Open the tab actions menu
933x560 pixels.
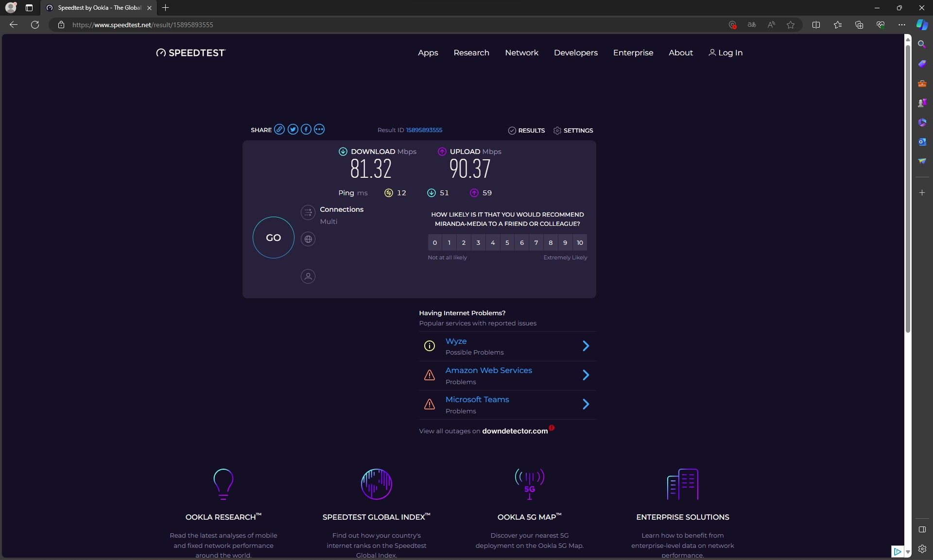[29, 8]
